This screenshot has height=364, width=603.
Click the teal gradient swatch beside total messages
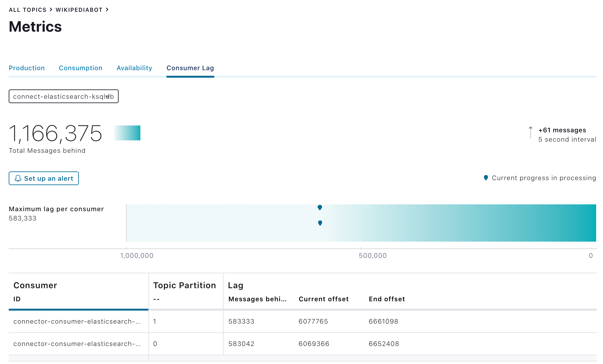click(x=127, y=133)
